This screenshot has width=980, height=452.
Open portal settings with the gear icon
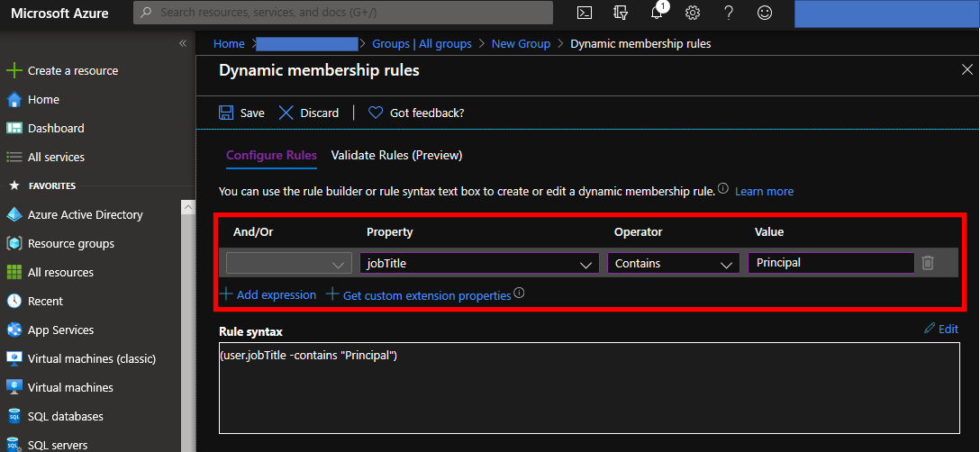692,13
